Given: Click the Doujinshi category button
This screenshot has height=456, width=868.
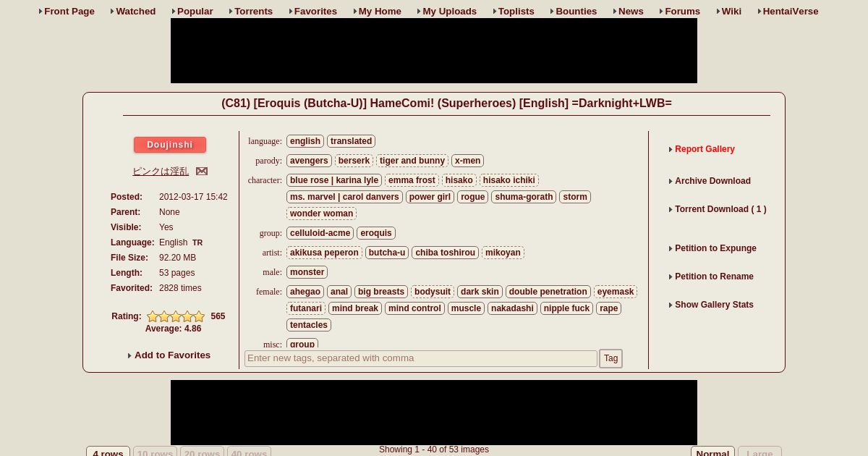Looking at the screenshot, I should [x=170, y=145].
